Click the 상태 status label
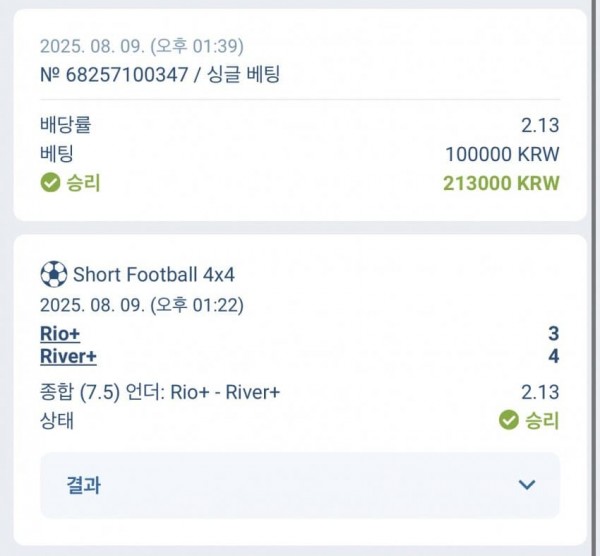600x556 pixels. pyautogui.click(x=57, y=420)
